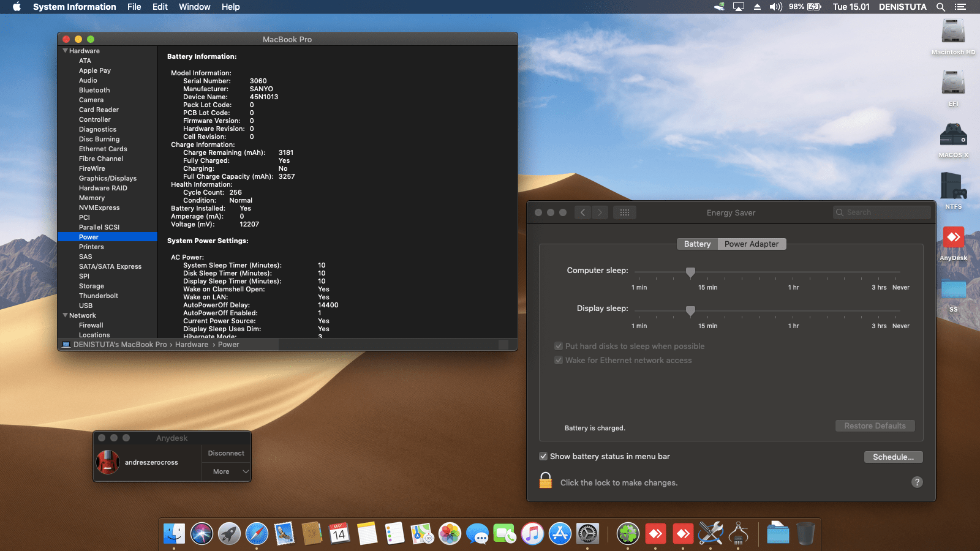Open Finder from the Dock
The width and height of the screenshot is (980, 551).
[175, 534]
